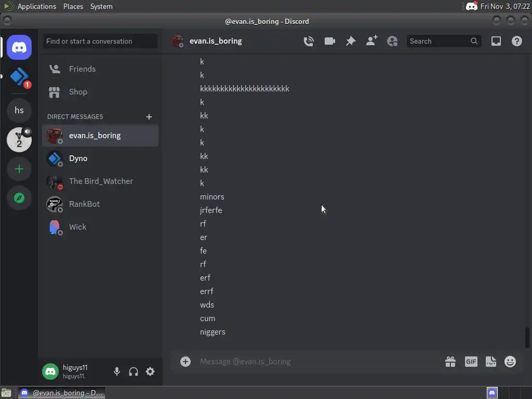Viewport: 532px width, 399px height.
Task: Click the 'jrferfe' message text
Action: [211, 210]
